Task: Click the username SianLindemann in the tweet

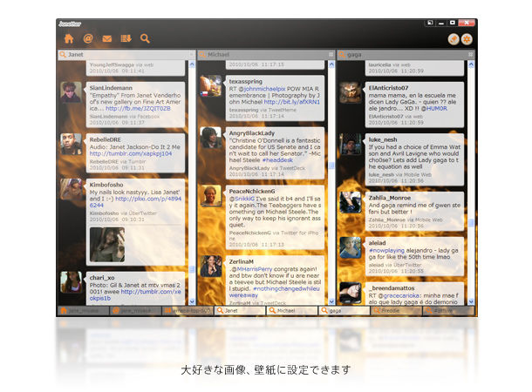Action: [x=111, y=88]
